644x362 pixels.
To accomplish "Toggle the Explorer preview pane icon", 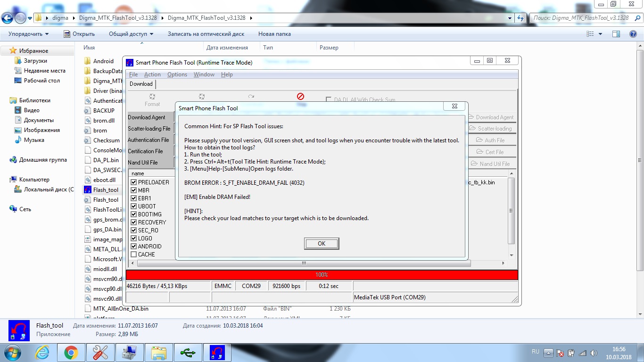I will click(616, 34).
